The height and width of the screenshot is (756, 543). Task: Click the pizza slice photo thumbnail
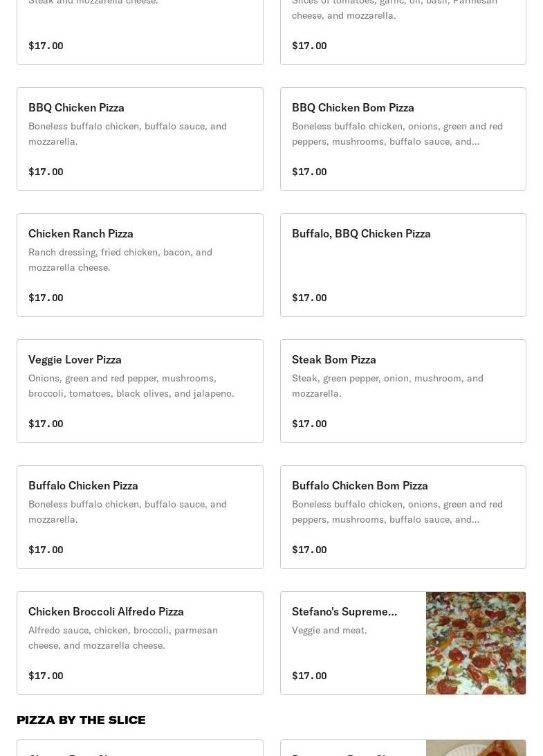[476, 748]
